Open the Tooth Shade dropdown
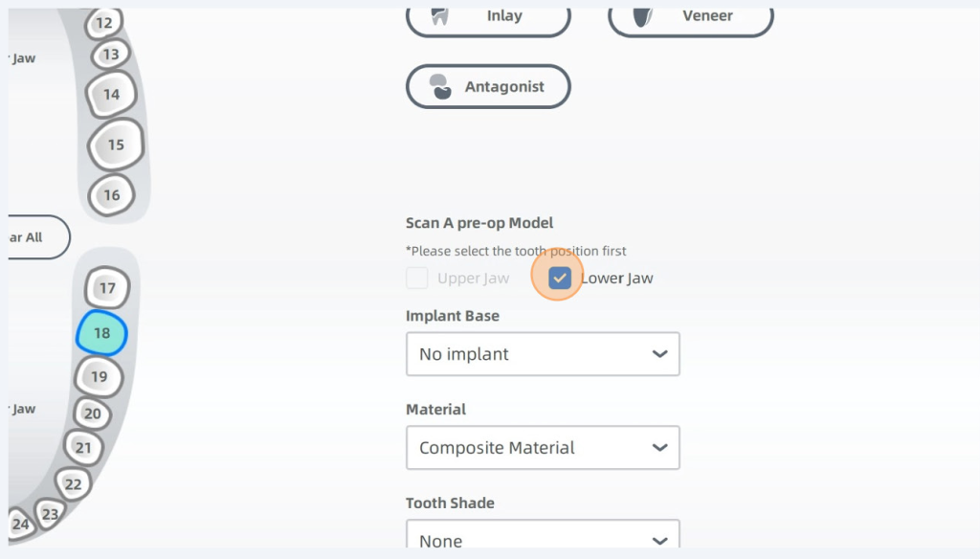The height and width of the screenshot is (559, 980). (543, 540)
